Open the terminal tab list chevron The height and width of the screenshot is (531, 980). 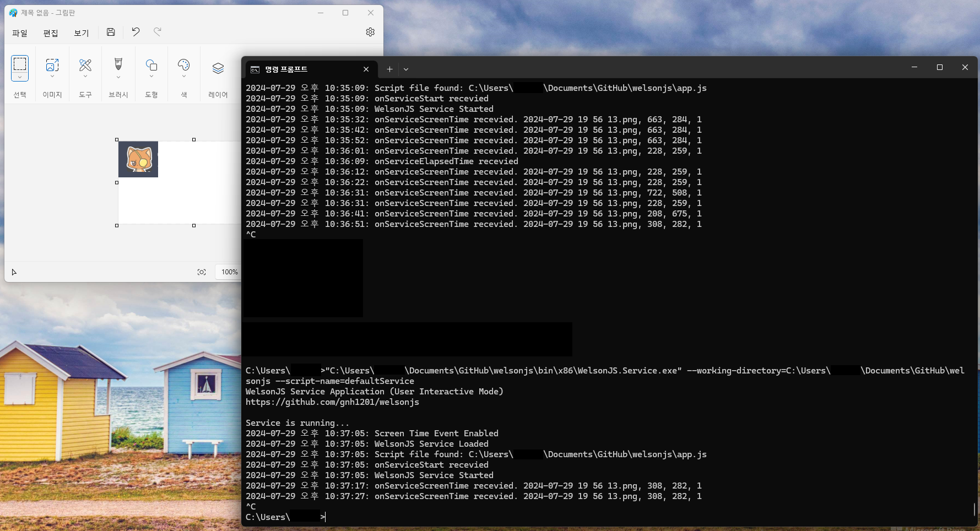point(406,69)
